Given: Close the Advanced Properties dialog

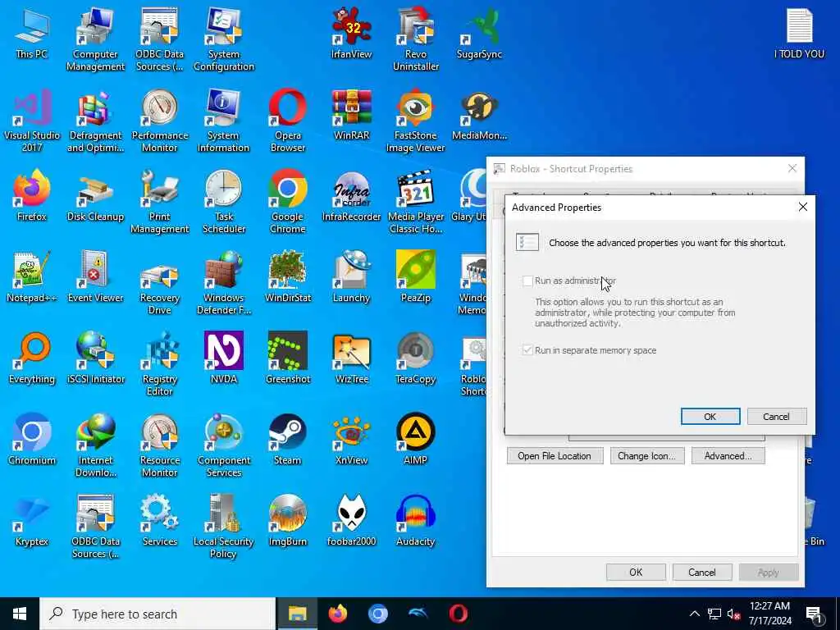Looking at the screenshot, I should (x=802, y=207).
